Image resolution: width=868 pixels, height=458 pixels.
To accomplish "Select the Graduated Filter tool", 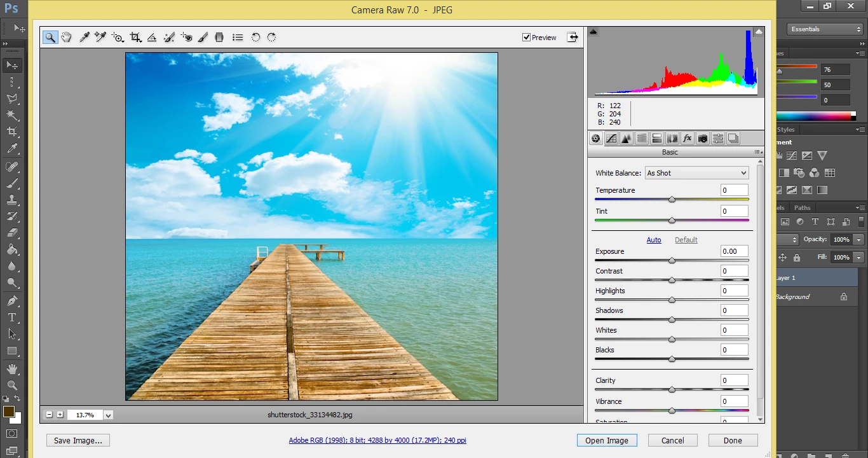I will click(219, 38).
